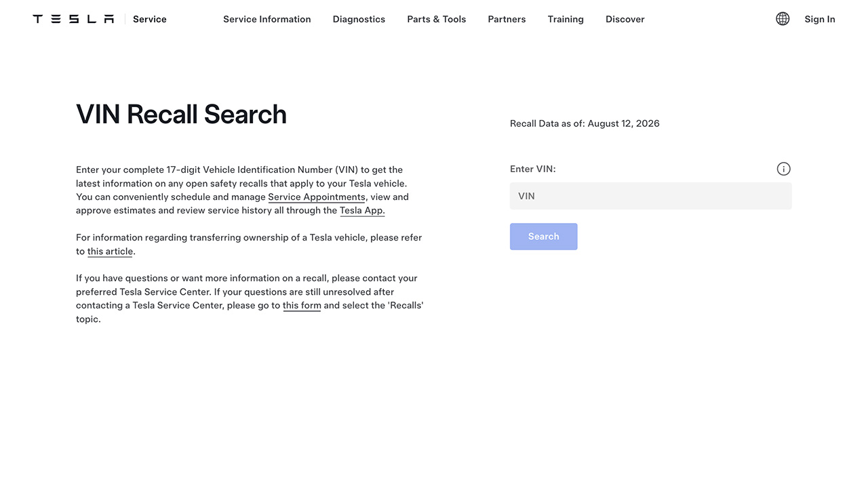Viewport: 868px width, 488px height.
Task: Click the Service header link
Action: 150,19
